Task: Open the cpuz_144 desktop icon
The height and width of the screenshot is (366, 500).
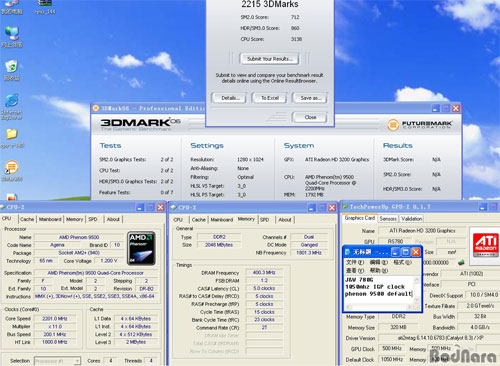Action: [45, 7]
